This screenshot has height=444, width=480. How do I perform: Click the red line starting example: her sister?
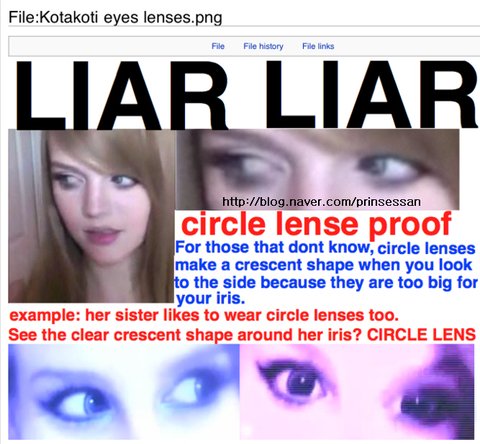pos(204,315)
